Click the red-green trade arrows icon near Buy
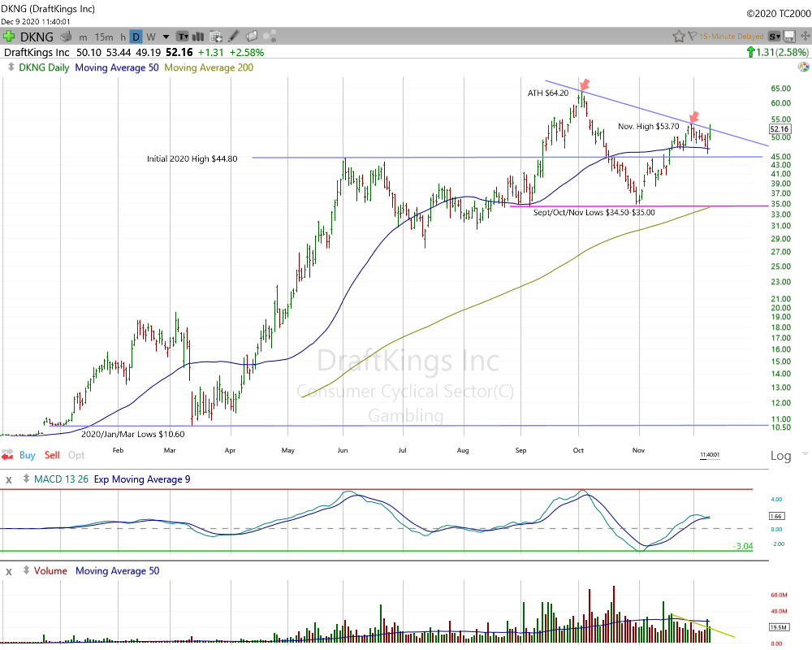812x650 pixels. click(7, 455)
